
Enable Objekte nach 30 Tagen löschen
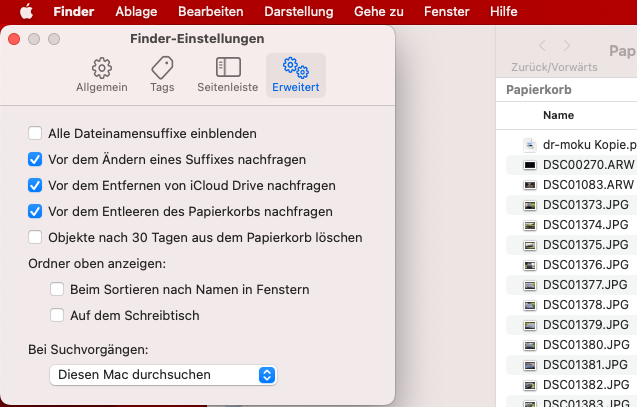coord(35,237)
